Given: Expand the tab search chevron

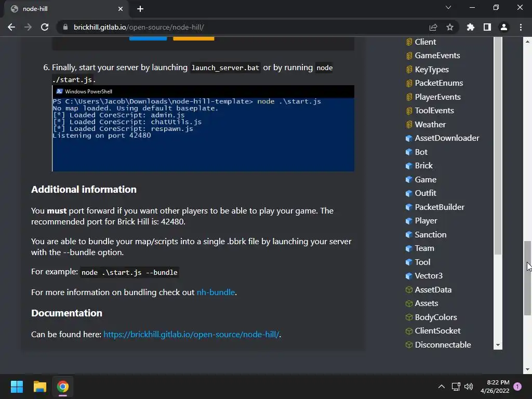Looking at the screenshot, I should pyautogui.click(x=448, y=7).
